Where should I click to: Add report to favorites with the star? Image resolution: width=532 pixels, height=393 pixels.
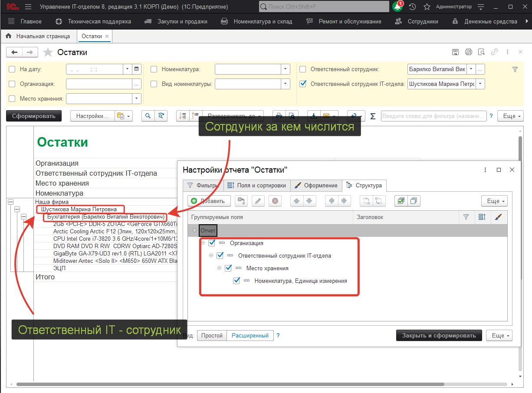(48, 52)
